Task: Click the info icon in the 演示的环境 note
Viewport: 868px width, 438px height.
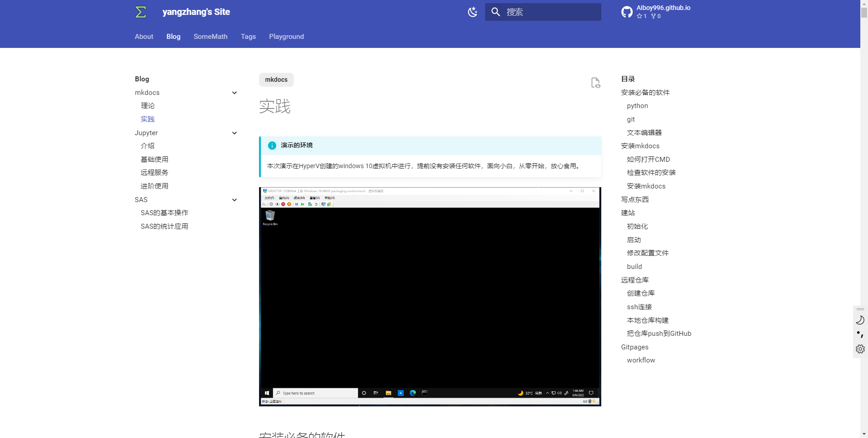Action: pos(272,146)
